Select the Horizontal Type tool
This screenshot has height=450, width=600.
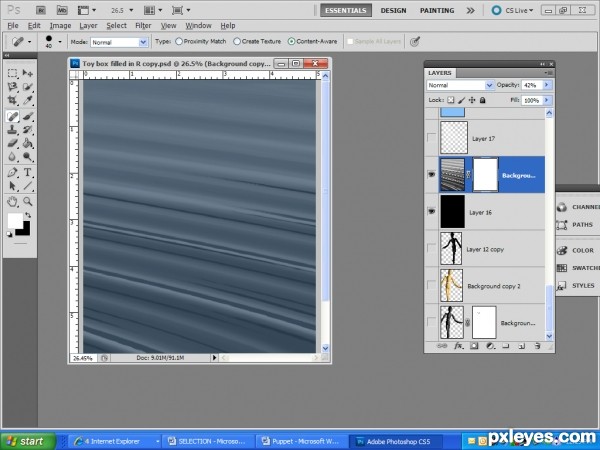(x=28, y=172)
